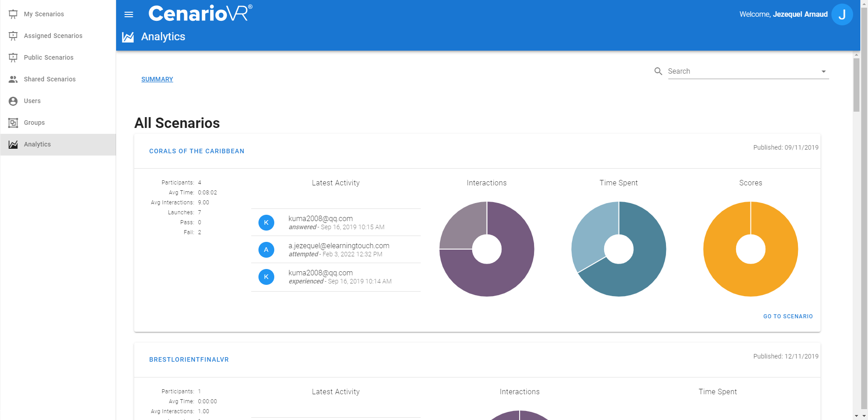Click the Avg Interactions 9.00 value
The height and width of the screenshot is (420, 868).
(x=203, y=203)
